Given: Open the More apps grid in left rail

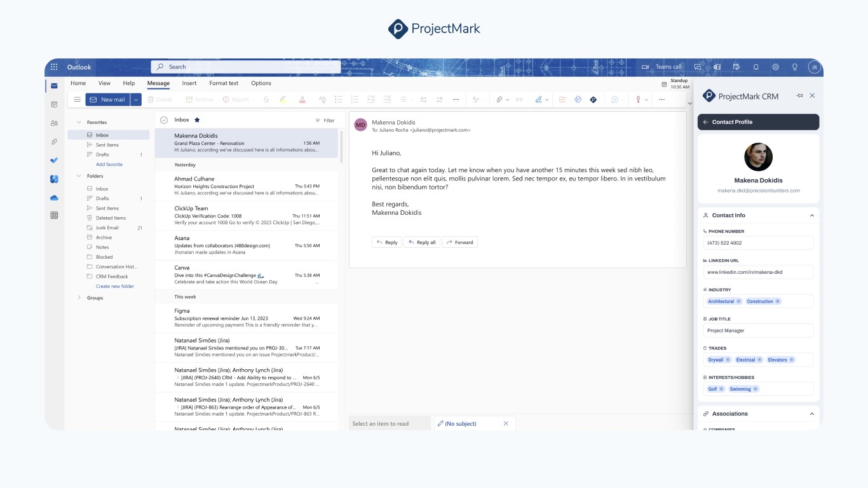Looking at the screenshot, I should tap(54, 215).
